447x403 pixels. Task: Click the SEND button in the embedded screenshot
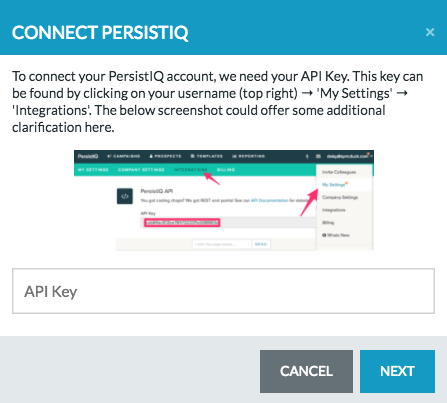pos(261,244)
